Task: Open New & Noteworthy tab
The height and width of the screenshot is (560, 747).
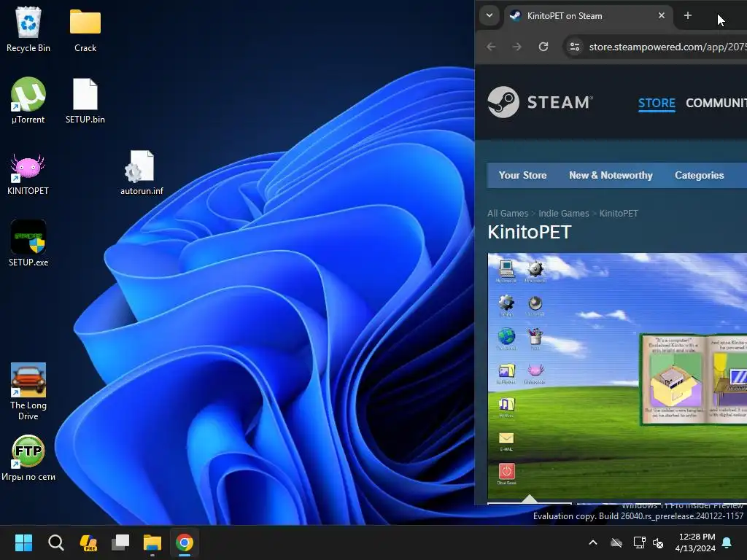Action: pos(611,175)
